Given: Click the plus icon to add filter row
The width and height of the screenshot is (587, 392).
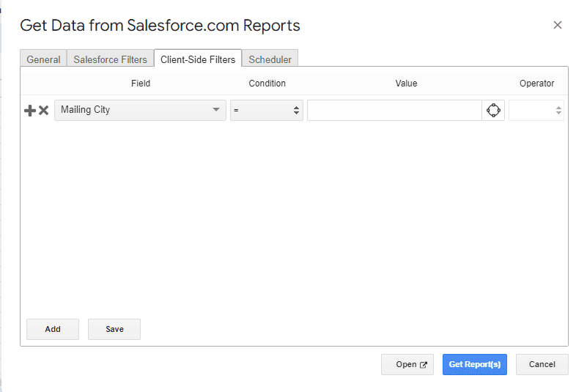Looking at the screenshot, I should coord(30,111).
